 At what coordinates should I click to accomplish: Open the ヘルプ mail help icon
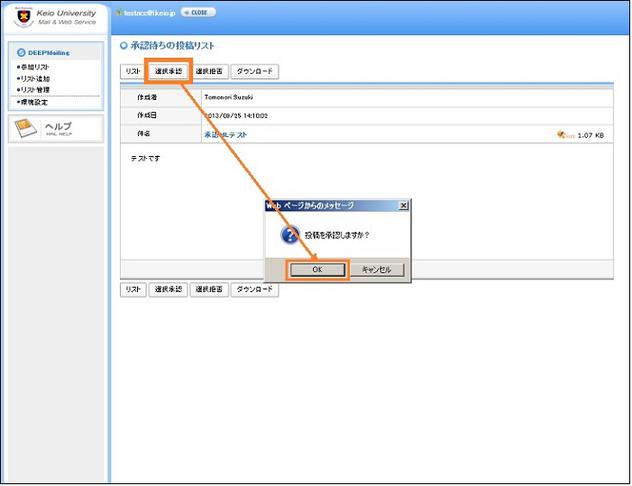click(x=26, y=129)
